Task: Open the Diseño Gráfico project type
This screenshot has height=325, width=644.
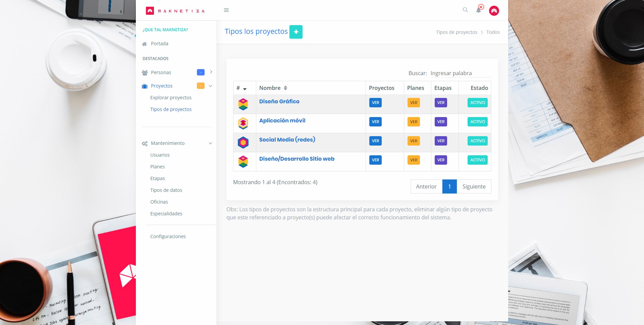Action: (279, 101)
